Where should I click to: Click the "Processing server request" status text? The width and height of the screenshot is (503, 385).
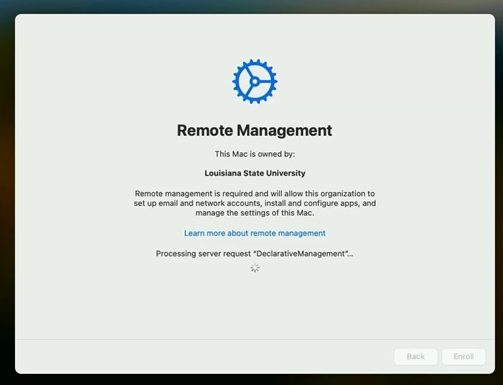(x=254, y=254)
